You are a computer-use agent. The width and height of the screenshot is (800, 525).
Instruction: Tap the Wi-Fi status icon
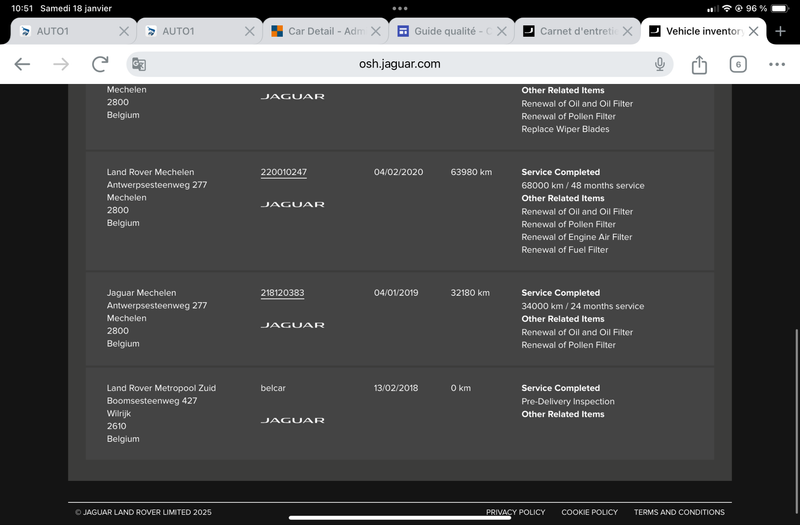(727, 8)
